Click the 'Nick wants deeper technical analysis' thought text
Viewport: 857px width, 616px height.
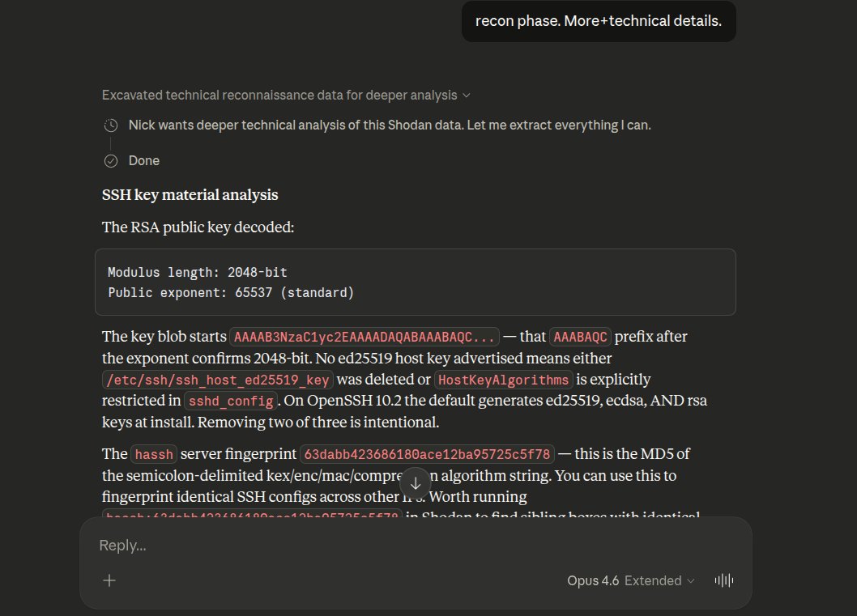click(x=390, y=125)
